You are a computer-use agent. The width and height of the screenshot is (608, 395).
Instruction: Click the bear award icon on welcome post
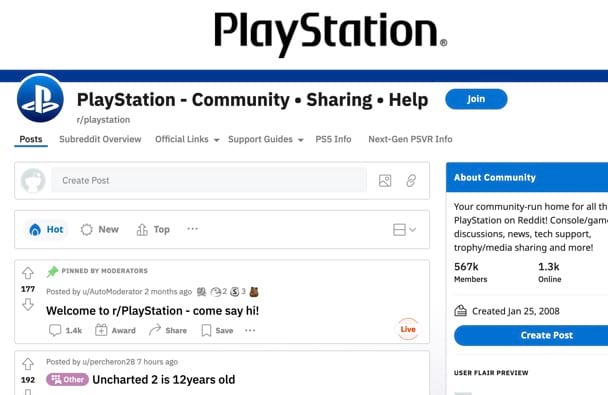coord(254,292)
